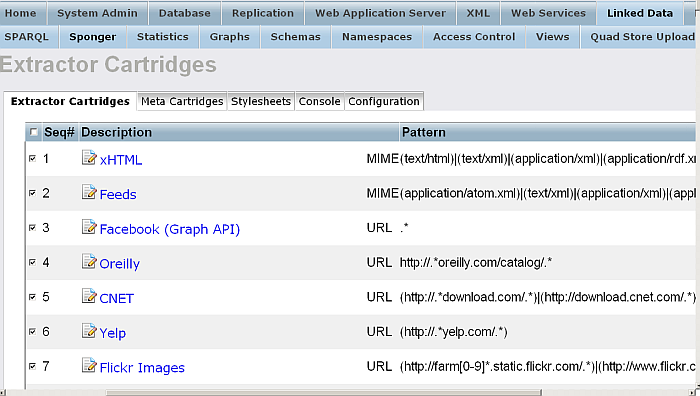Click the edit icon beside Flickr Images
The width and height of the screenshot is (700, 396).
coord(89,365)
